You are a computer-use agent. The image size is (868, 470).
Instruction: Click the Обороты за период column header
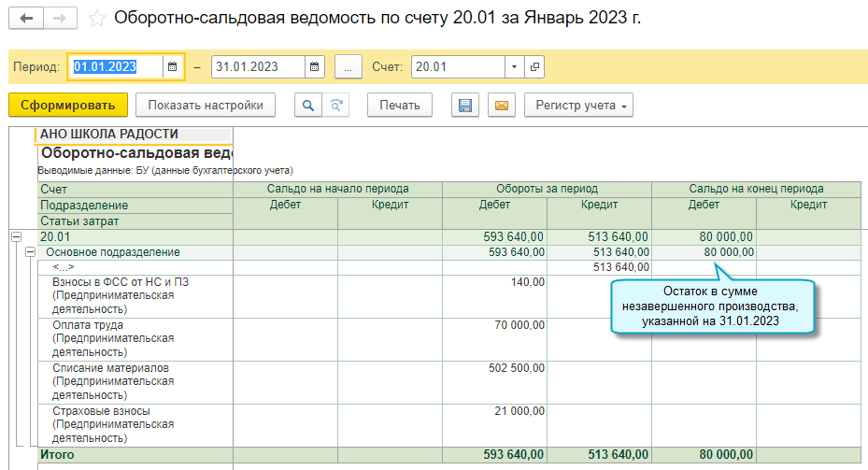pyautogui.click(x=547, y=189)
